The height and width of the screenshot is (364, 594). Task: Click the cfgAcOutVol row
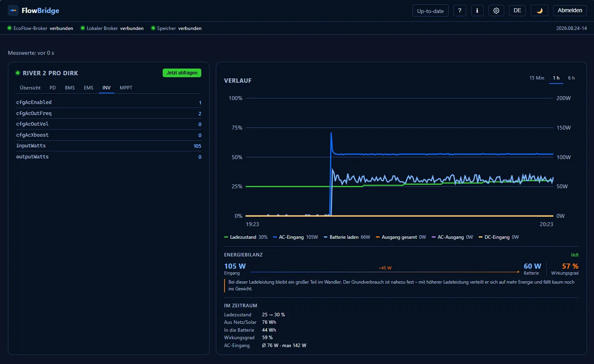click(x=109, y=124)
